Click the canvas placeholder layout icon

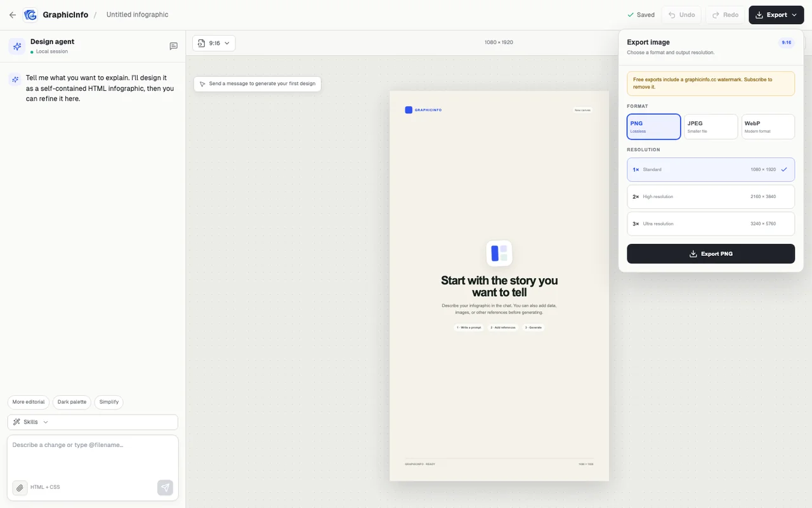[x=499, y=253]
